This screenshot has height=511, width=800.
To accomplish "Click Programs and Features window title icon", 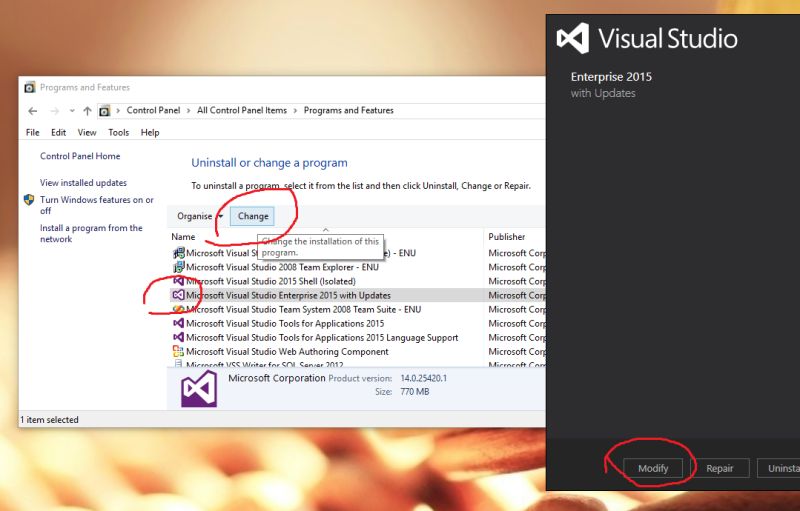I will (x=30, y=87).
